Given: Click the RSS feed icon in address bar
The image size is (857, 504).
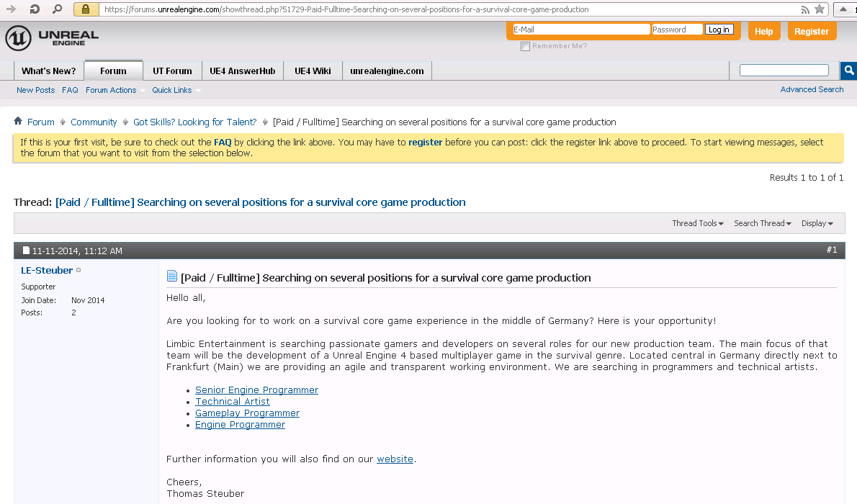Looking at the screenshot, I should [x=805, y=9].
